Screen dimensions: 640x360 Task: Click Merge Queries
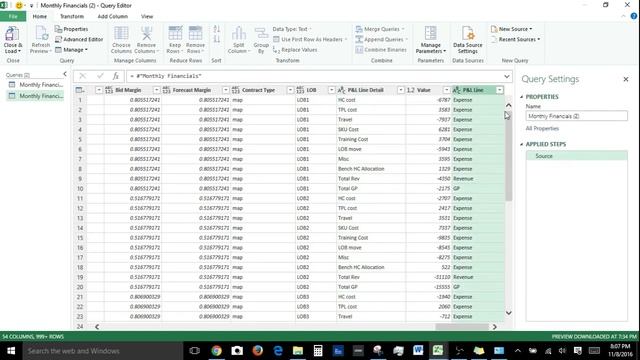pos(380,29)
